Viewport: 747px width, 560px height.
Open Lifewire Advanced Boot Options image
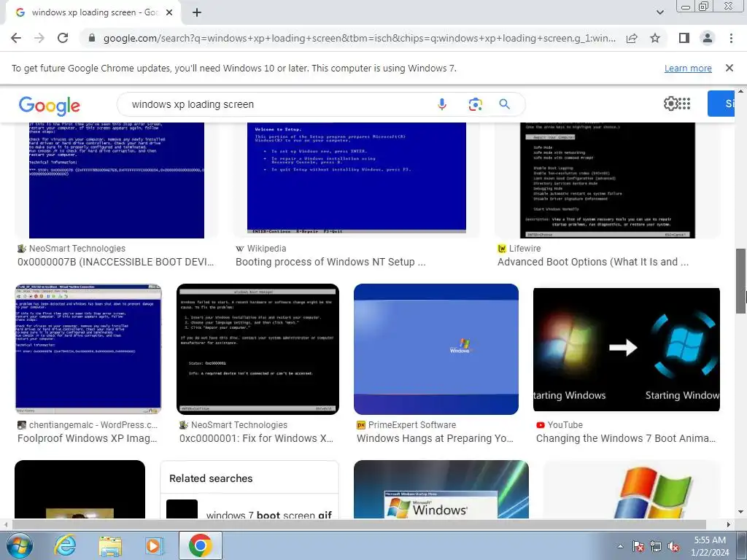(x=608, y=180)
